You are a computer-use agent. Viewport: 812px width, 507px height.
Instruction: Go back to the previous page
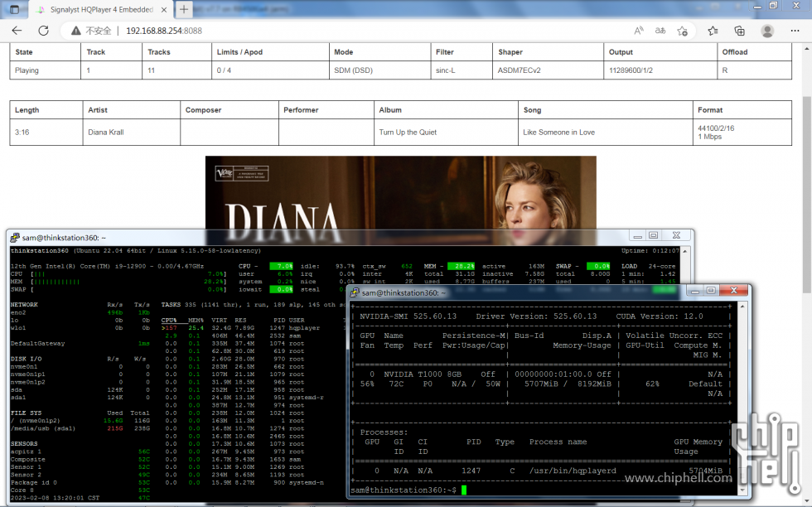(17, 31)
